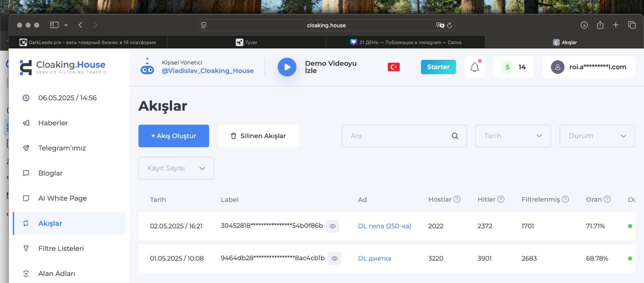
Task: Expand the Durum dropdown
Action: coord(597,136)
